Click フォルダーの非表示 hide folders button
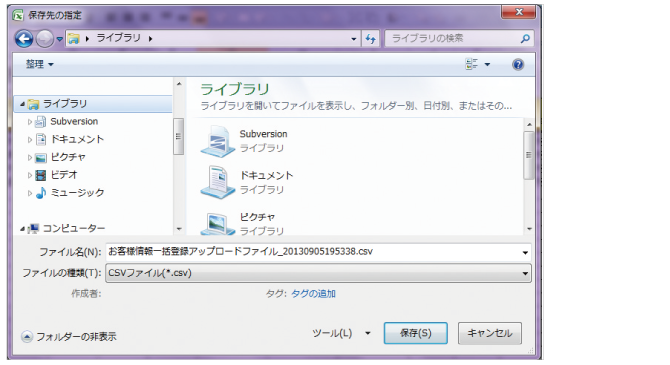Image resolution: width=670 pixels, height=365 pixels. click(x=69, y=337)
